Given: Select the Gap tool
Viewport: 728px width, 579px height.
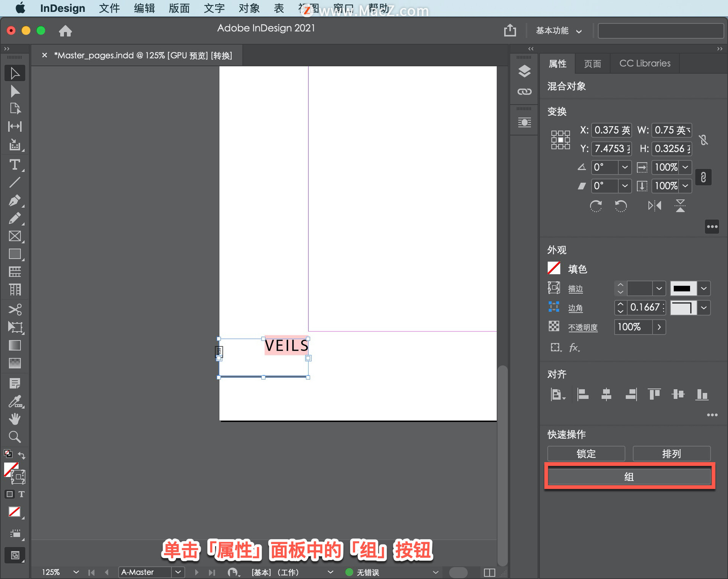Looking at the screenshot, I should (15, 126).
